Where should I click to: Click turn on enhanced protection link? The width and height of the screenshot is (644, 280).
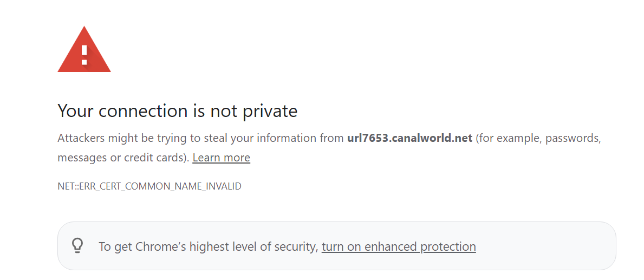[x=399, y=246]
